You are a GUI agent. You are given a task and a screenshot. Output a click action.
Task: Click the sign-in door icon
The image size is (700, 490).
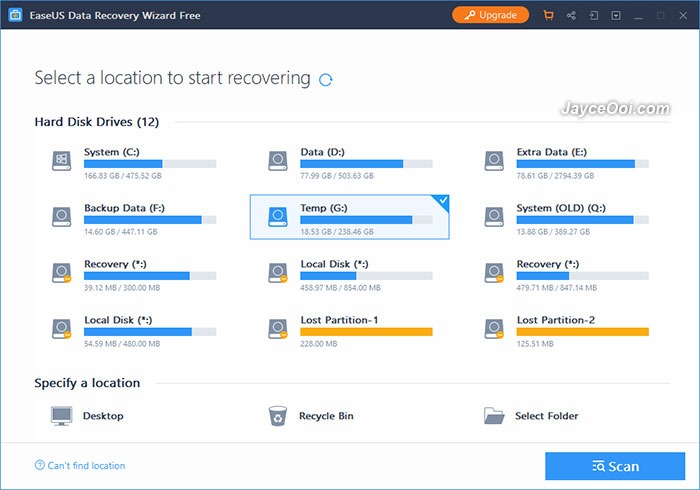tap(594, 16)
